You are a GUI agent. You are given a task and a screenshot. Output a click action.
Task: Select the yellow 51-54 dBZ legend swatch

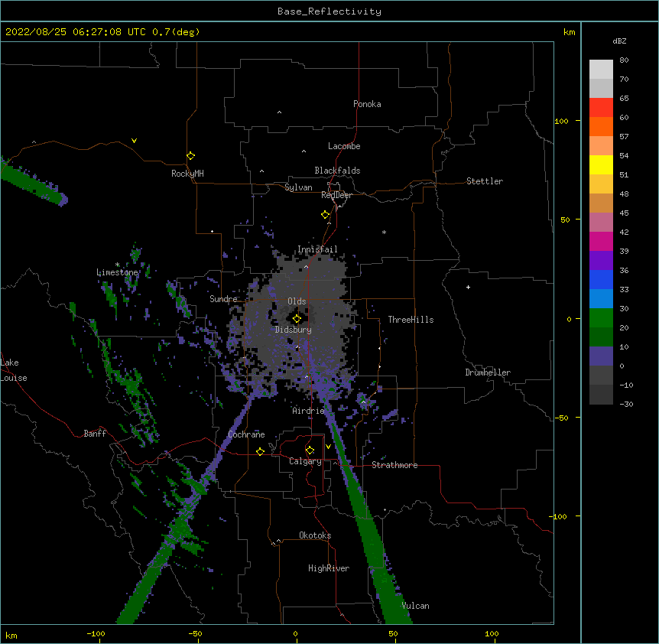coord(601,164)
